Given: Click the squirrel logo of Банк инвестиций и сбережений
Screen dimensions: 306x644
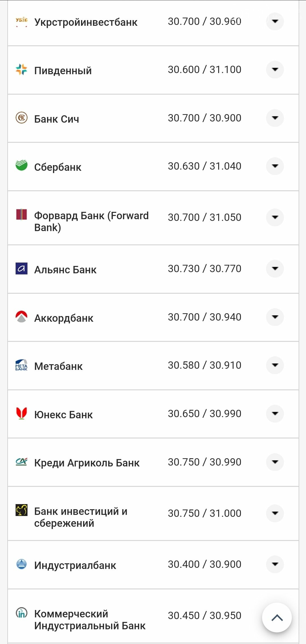Looking at the screenshot, I should pos(22,510).
